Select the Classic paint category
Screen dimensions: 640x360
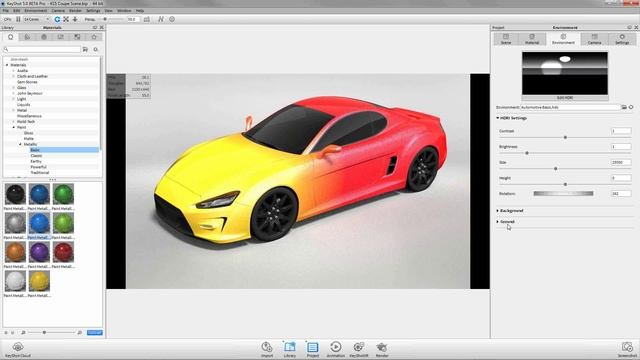point(36,156)
